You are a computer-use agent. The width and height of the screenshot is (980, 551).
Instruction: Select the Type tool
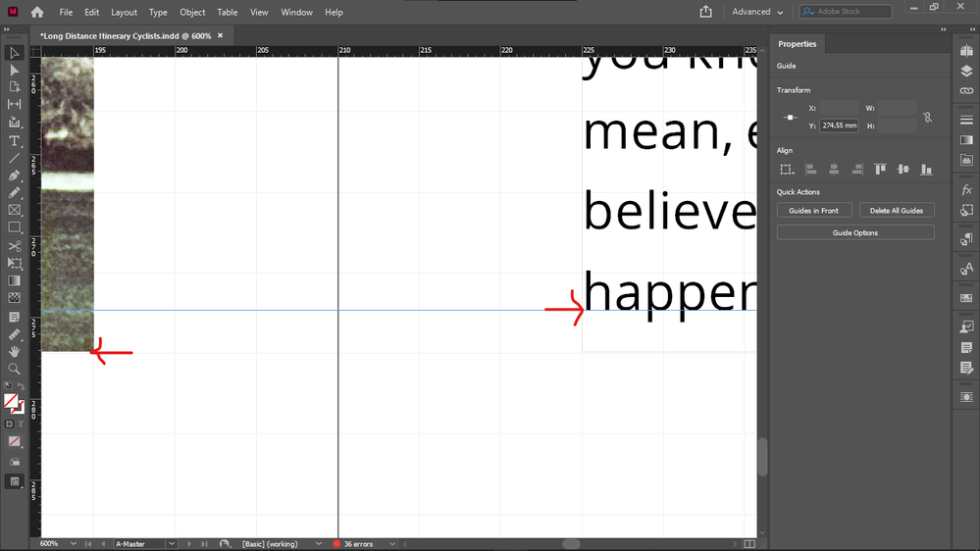pos(15,141)
